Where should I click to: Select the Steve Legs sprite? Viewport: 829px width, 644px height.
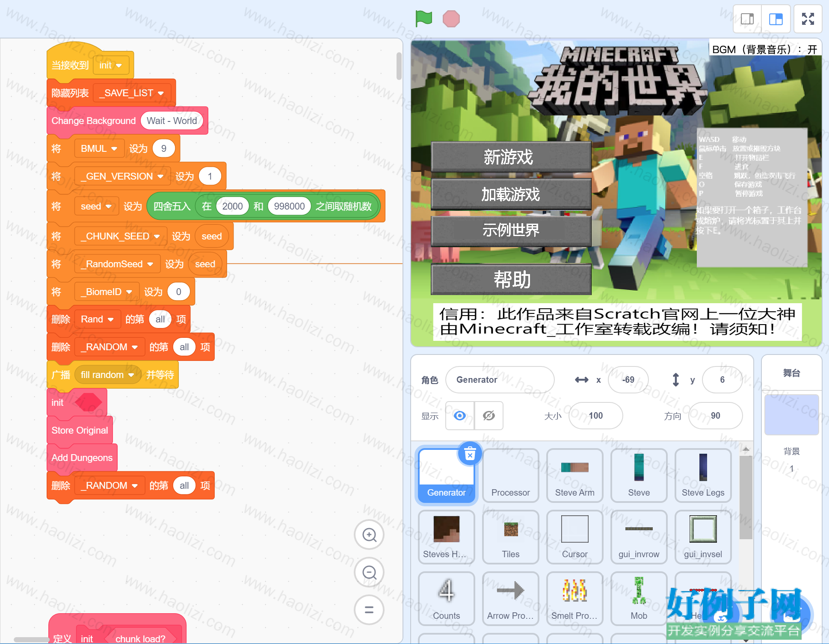703,475
